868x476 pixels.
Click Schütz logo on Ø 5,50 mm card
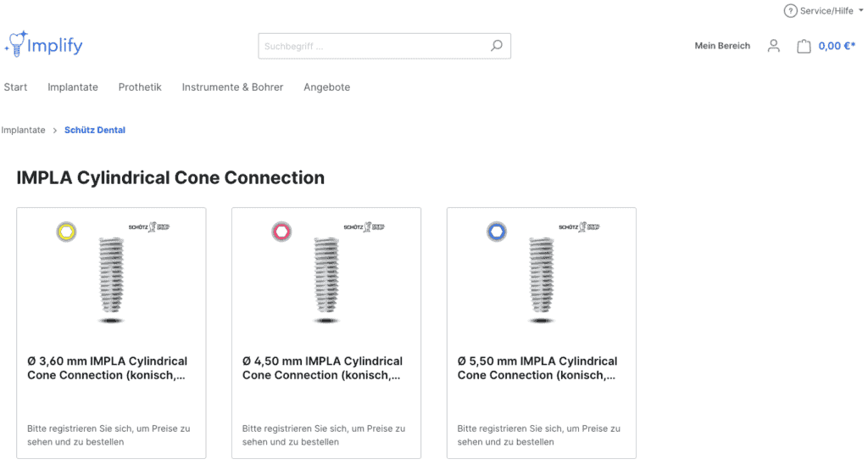point(580,227)
